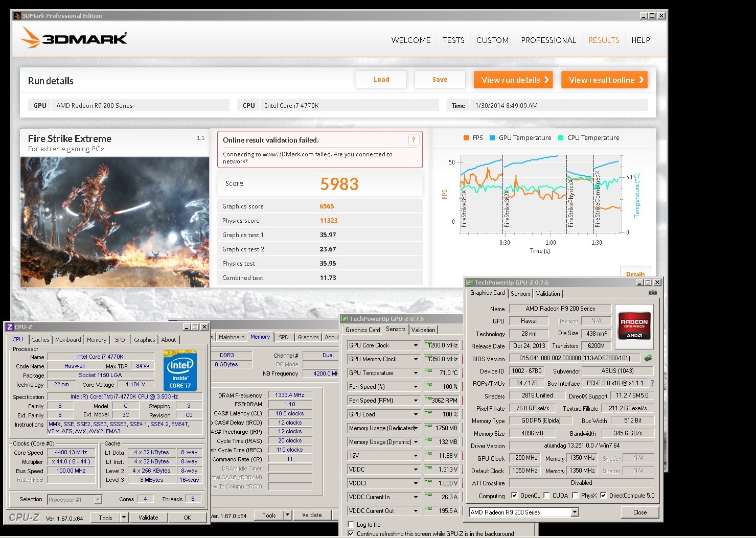Open the Memory Usage (Dedicated) dropdown
Image resolution: width=756 pixels, height=538 pixels.
[416, 428]
